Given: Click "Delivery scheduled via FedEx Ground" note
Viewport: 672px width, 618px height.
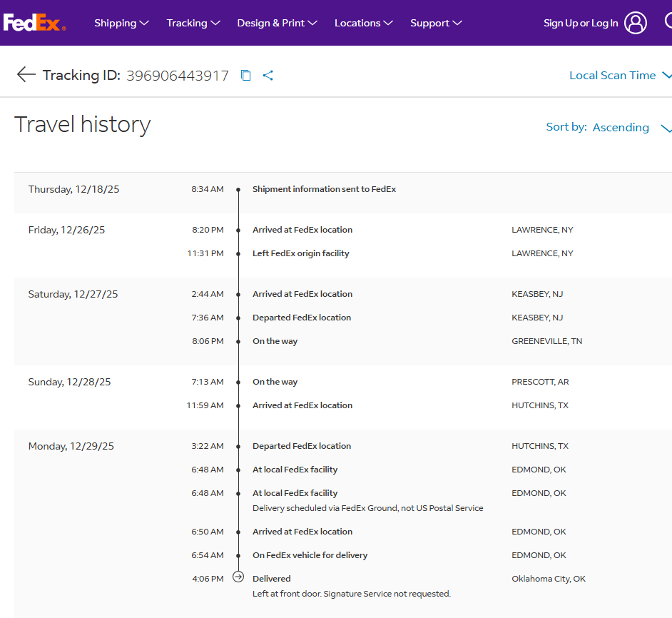Looking at the screenshot, I should 367,508.
